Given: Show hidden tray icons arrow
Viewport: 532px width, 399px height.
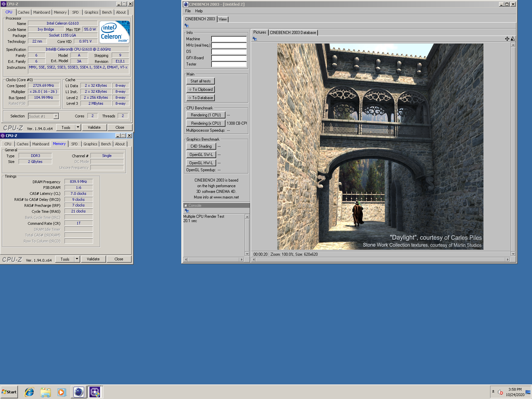Looking at the screenshot, I should [493, 392].
